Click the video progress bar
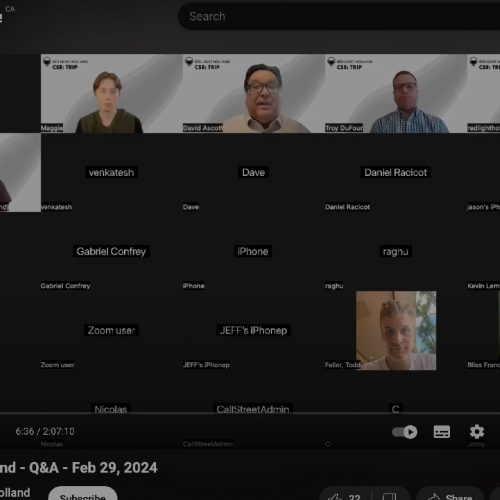 point(250,413)
